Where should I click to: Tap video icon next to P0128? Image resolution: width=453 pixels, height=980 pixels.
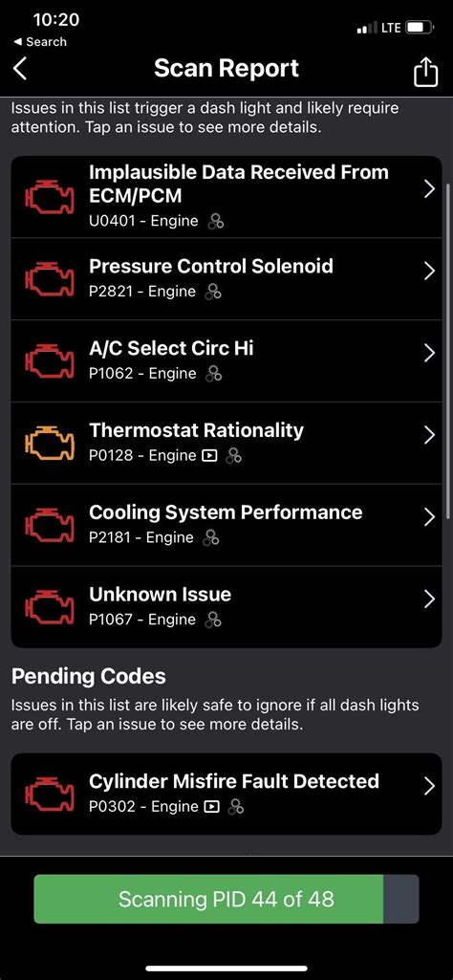(210, 456)
